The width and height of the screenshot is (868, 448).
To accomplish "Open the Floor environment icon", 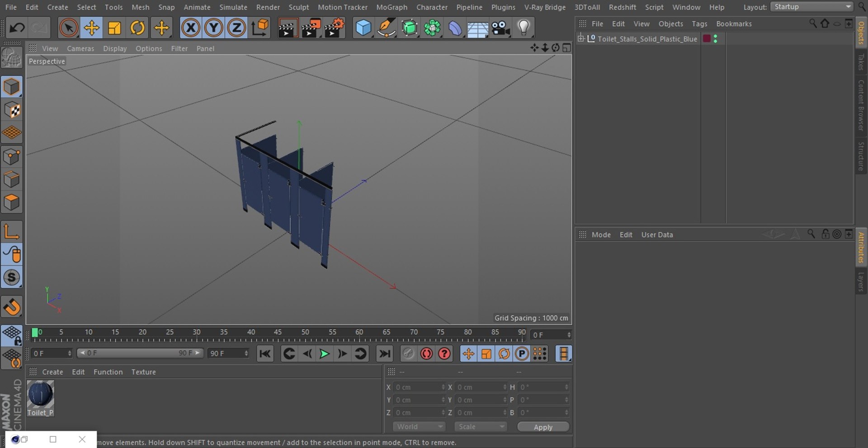I will coord(478,28).
